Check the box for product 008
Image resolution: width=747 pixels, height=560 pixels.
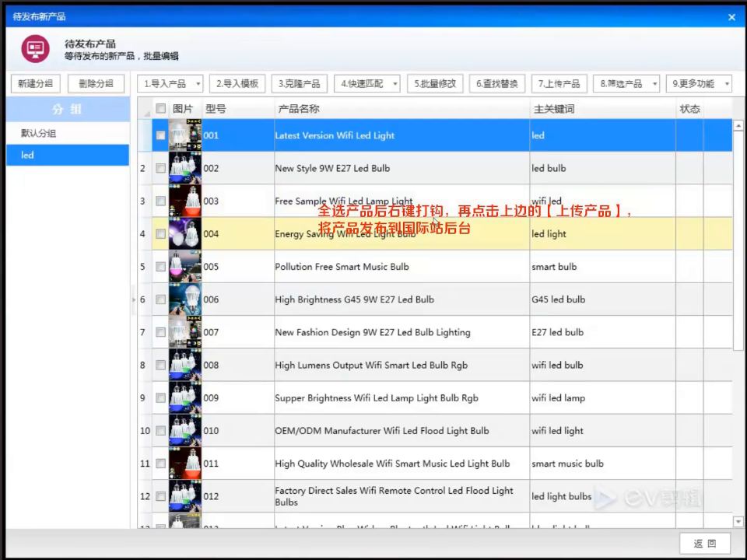(160, 366)
